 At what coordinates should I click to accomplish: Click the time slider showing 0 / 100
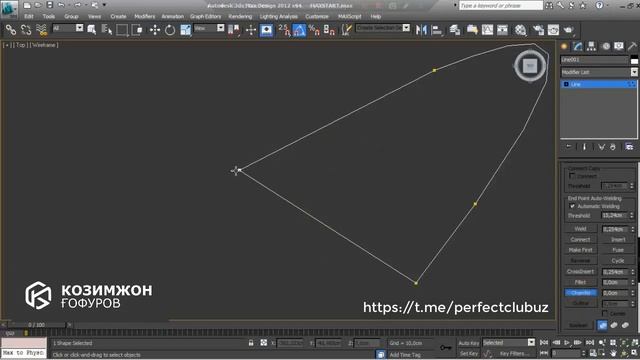[37, 325]
